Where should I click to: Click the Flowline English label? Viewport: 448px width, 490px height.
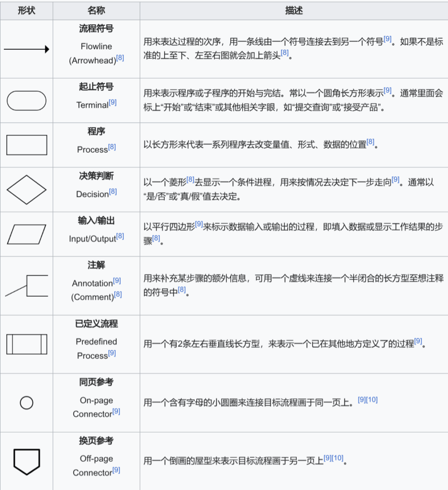(96, 46)
